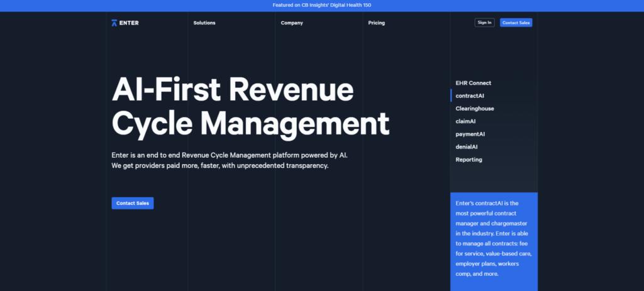Click Contact Sales in the header
This screenshot has height=291, width=644.
(x=516, y=23)
